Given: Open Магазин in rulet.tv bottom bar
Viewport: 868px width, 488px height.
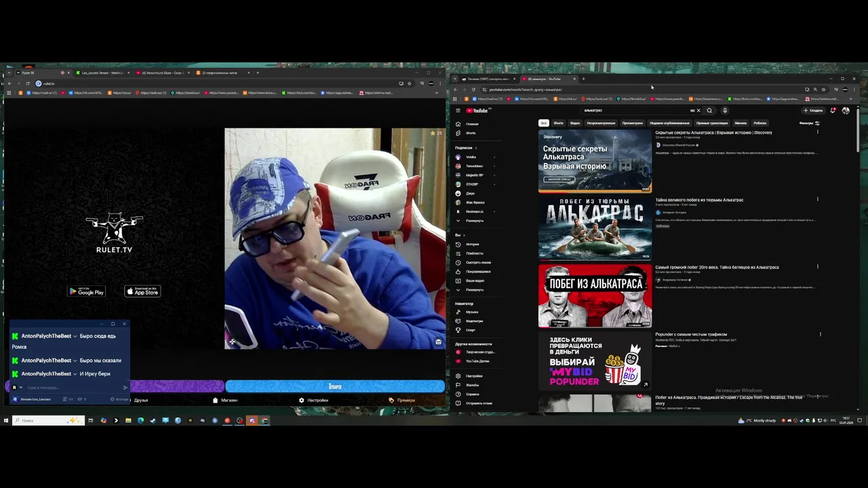Looking at the screenshot, I should click(226, 400).
